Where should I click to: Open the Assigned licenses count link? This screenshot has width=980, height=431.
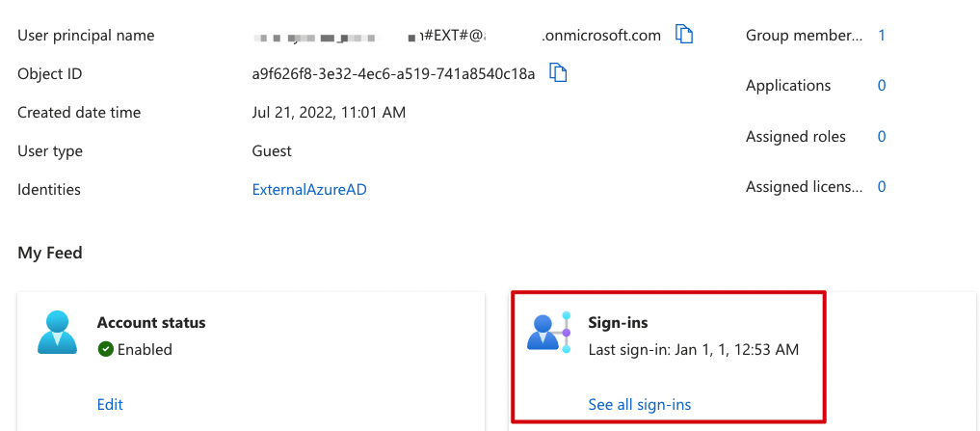[x=882, y=186]
